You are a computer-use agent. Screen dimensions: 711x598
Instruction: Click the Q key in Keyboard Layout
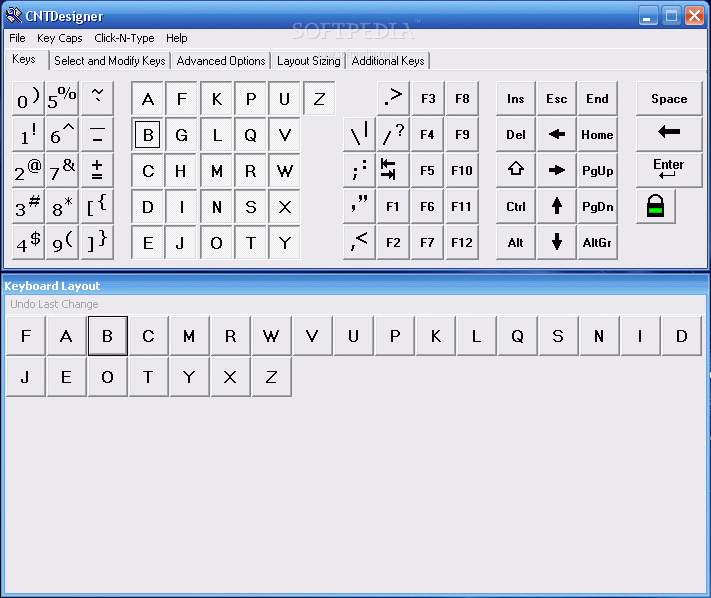(517, 336)
